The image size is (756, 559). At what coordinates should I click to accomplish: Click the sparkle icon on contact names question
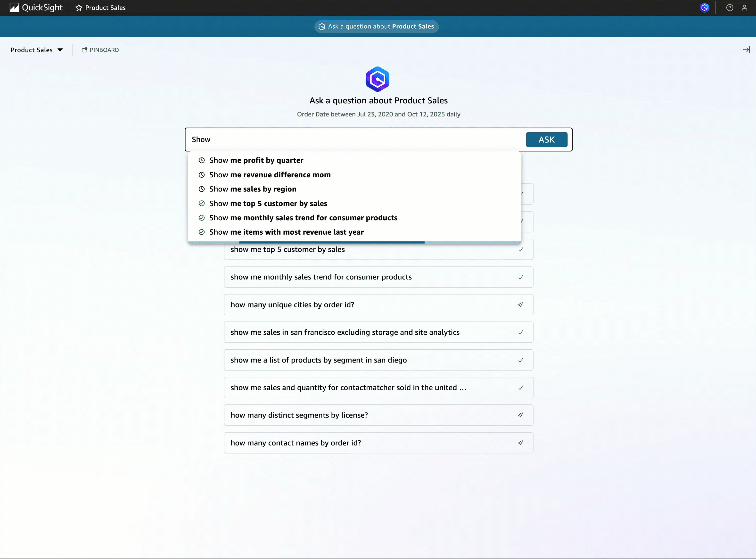[x=520, y=443]
